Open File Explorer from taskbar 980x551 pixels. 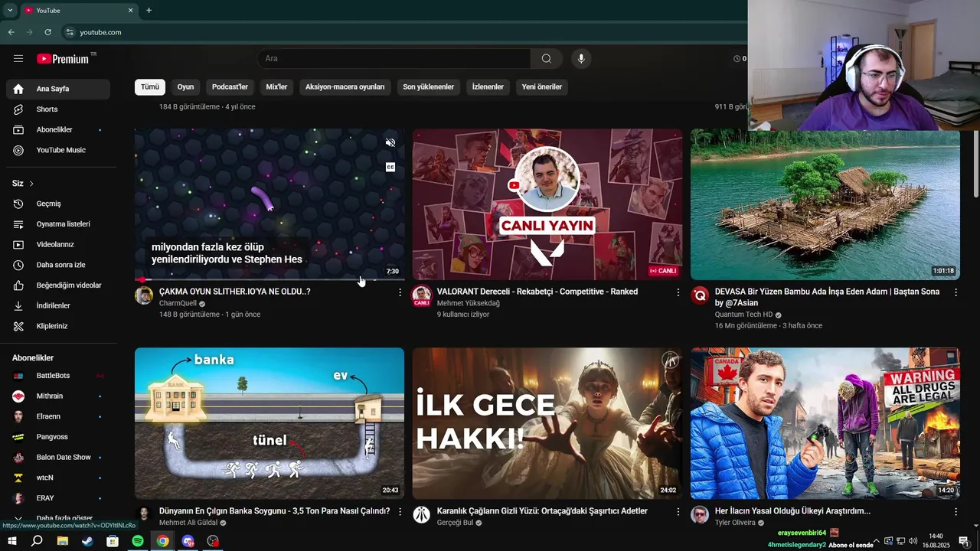[62, 541]
